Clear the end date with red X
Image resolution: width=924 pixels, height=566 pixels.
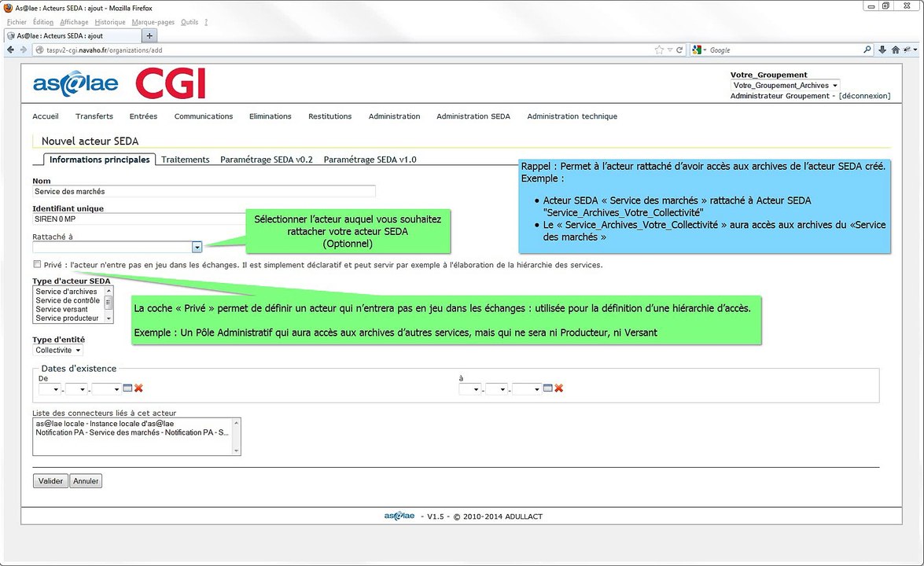pyautogui.click(x=558, y=388)
